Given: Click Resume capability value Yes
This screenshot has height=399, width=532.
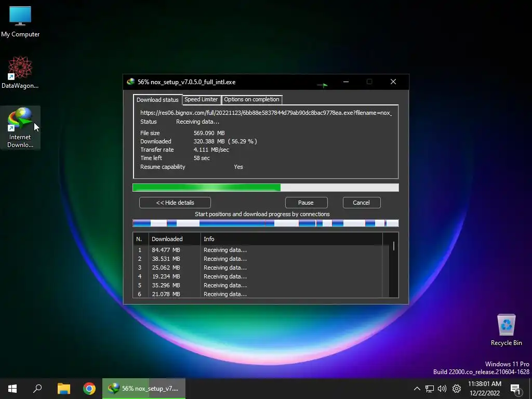Looking at the screenshot, I should (x=238, y=167).
